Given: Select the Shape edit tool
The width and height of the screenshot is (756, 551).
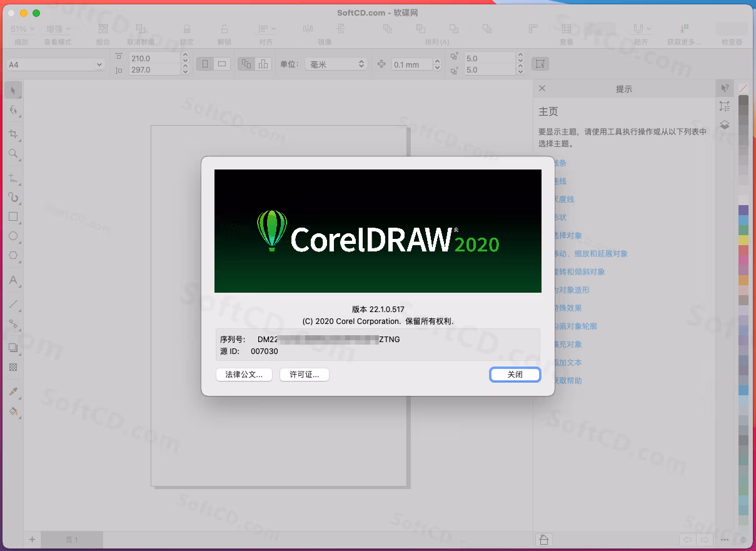Looking at the screenshot, I should pyautogui.click(x=13, y=110).
